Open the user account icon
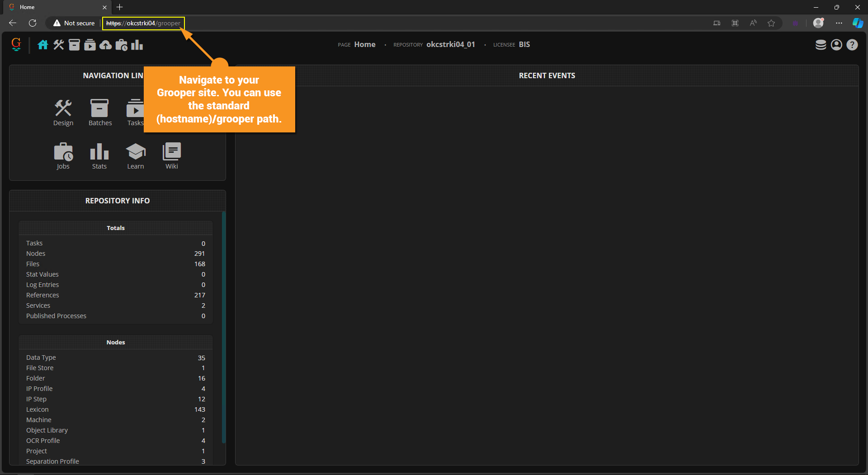 pos(836,45)
